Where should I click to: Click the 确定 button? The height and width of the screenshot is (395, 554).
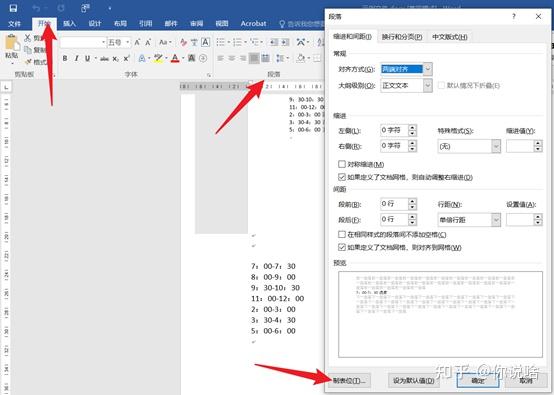point(478,381)
